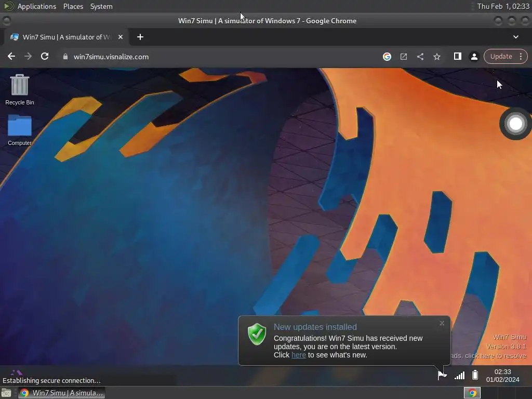The height and width of the screenshot is (399, 532).
Task: Click the round white floating button
Action: pyautogui.click(x=515, y=124)
